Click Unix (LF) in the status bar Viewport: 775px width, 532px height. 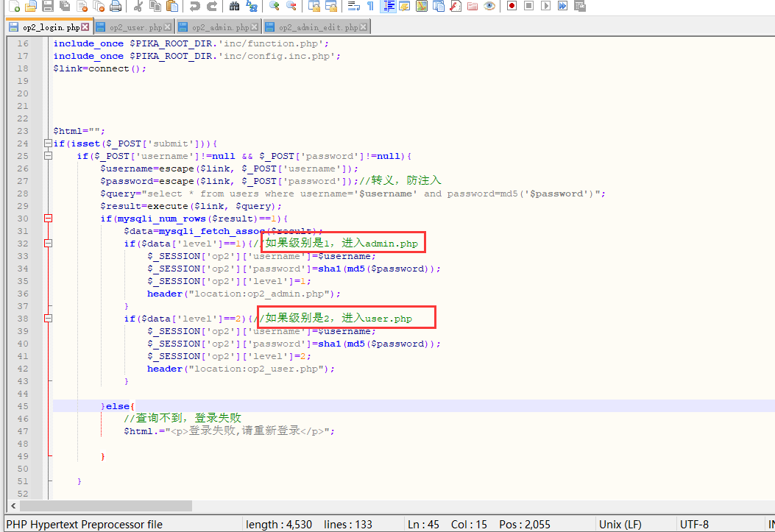click(x=620, y=524)
